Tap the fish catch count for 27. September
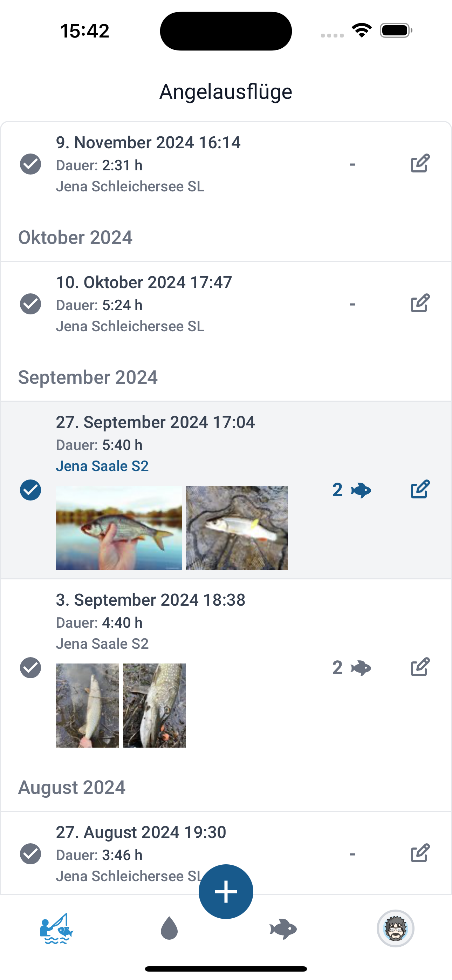The height and width of the screenshot is (980, 452). click(x=351, y=490)
